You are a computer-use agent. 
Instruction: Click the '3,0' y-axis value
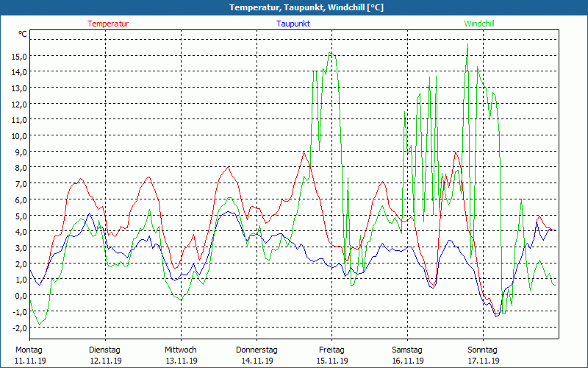(x=21, y=248)
